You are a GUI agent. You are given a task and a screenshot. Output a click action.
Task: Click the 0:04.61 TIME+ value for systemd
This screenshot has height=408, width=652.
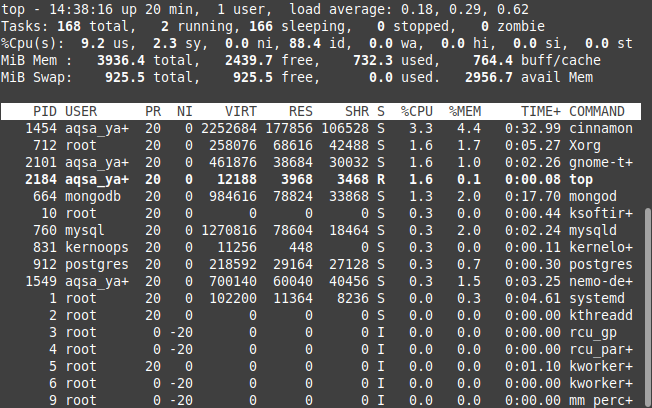pos(533,299)
